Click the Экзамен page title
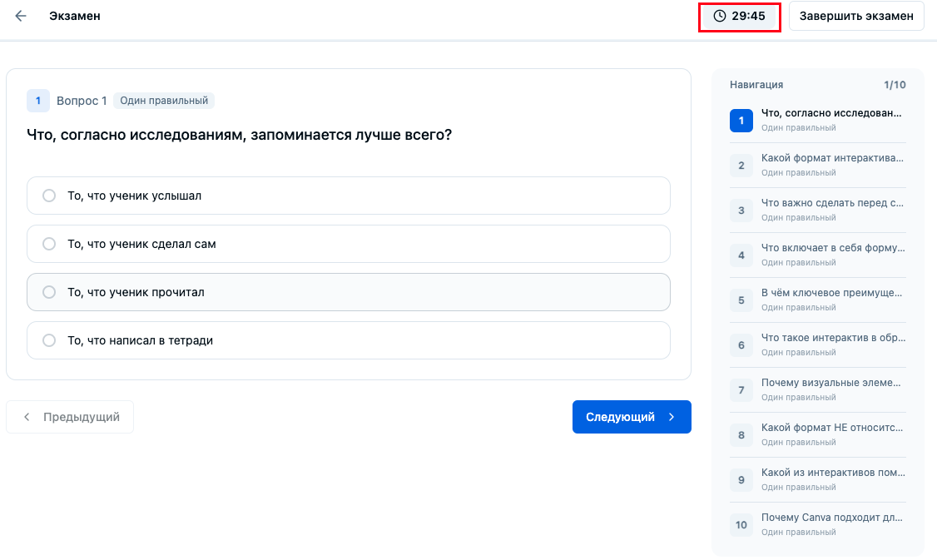 [75, 16]
